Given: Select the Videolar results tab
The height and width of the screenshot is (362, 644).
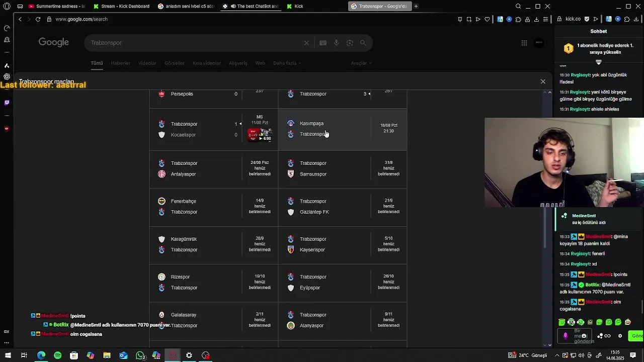Looking at the screenshot, I should 147,63.
